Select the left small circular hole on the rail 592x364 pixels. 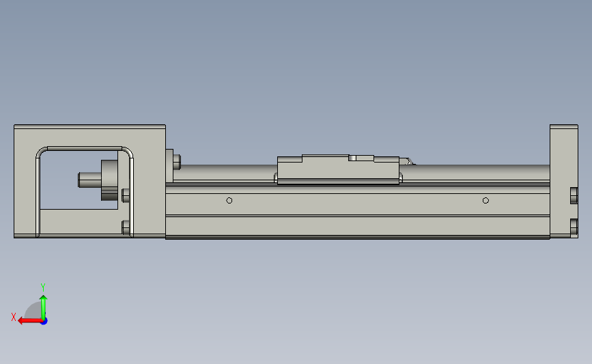[x=229, y=201]
